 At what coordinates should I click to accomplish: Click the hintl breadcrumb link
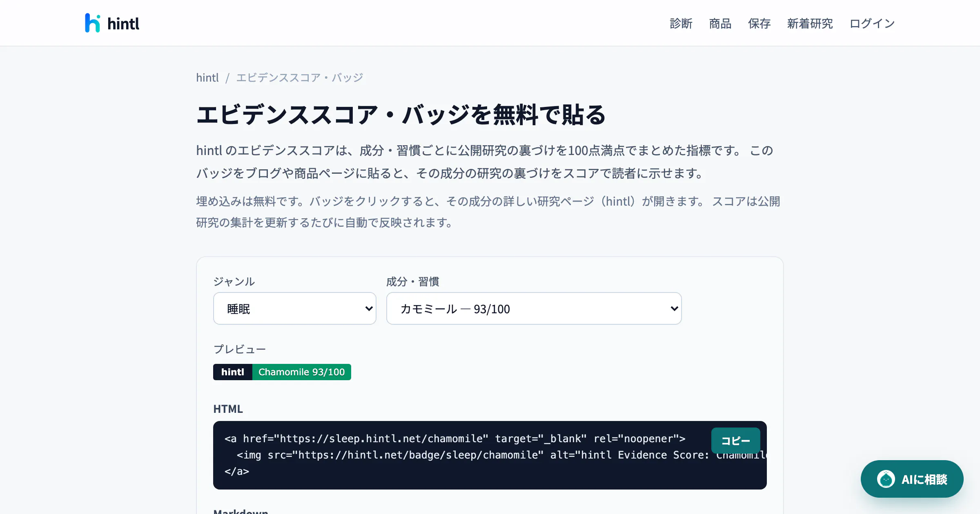pyautogui.click(x=207, y=78)
